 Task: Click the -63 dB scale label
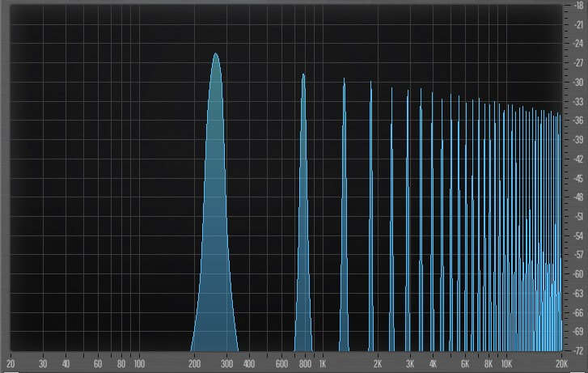(x=578, y=293)
